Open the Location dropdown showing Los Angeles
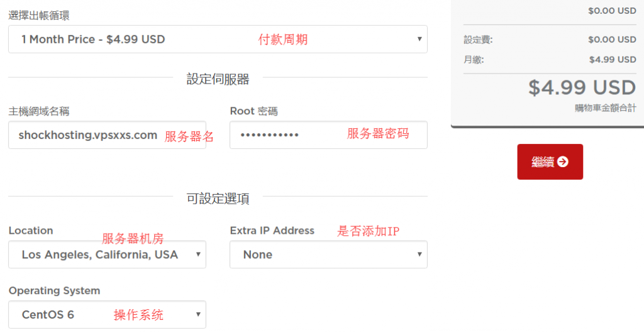Viewport: 644px width, 333px height. pos(107,254)
